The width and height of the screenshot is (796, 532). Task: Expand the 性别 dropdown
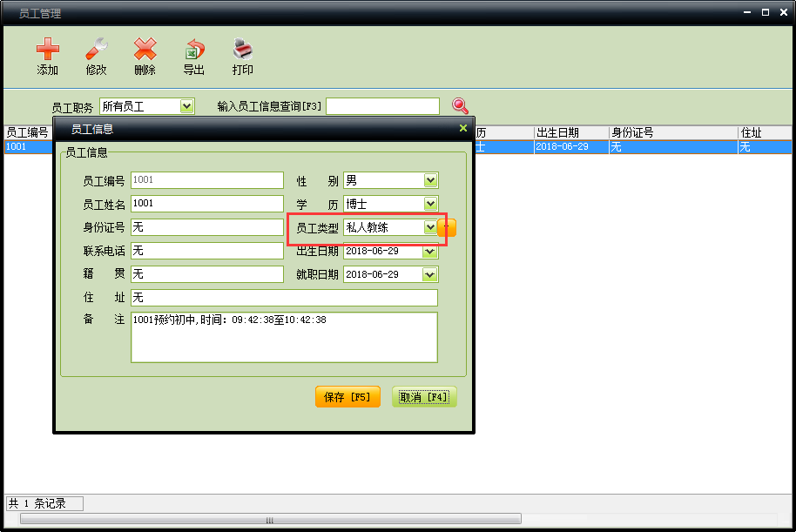tap(430, 181)
